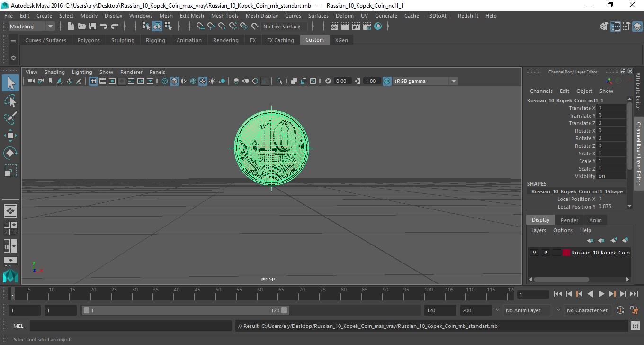Toggle textured display checker icon
The height and width of the screenshot is (345, 644).
click(x=203, y=81)
